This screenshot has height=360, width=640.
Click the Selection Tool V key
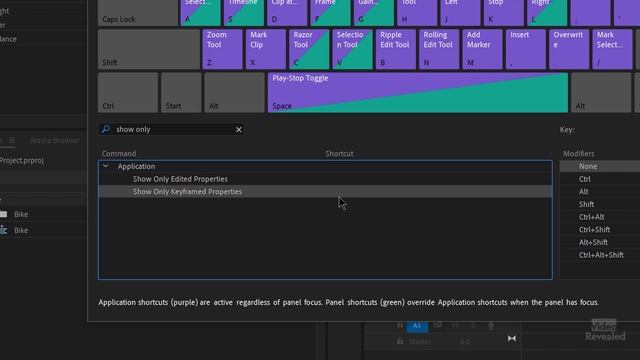(x=352, y=49)
